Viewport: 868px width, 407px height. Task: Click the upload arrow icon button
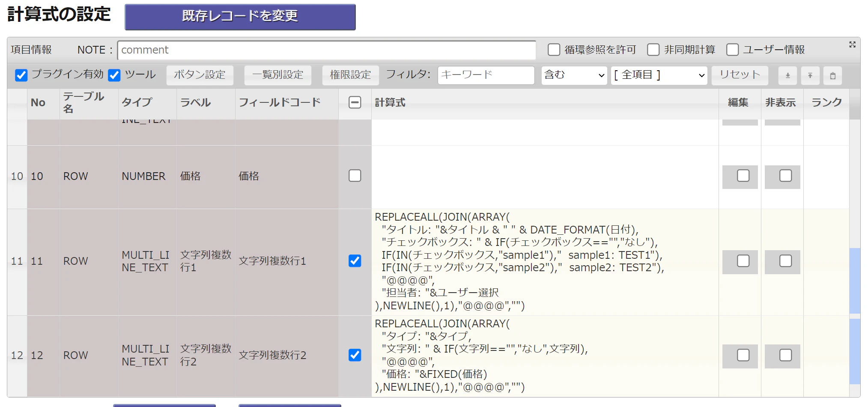[810, 75]
